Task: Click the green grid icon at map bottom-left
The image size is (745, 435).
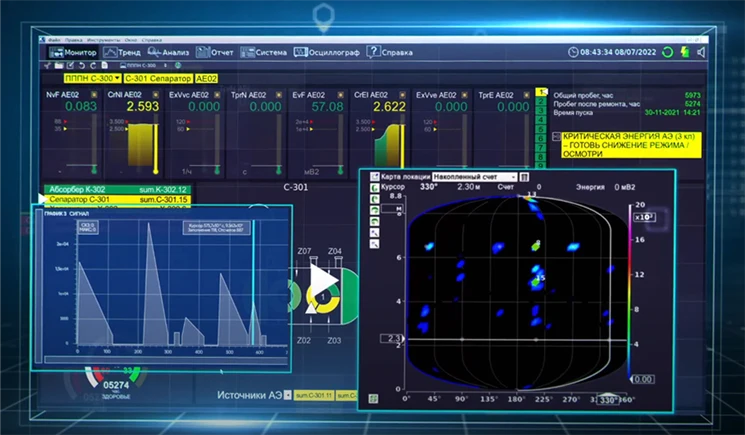Action: pyautogui.click(x=373, y=399)
